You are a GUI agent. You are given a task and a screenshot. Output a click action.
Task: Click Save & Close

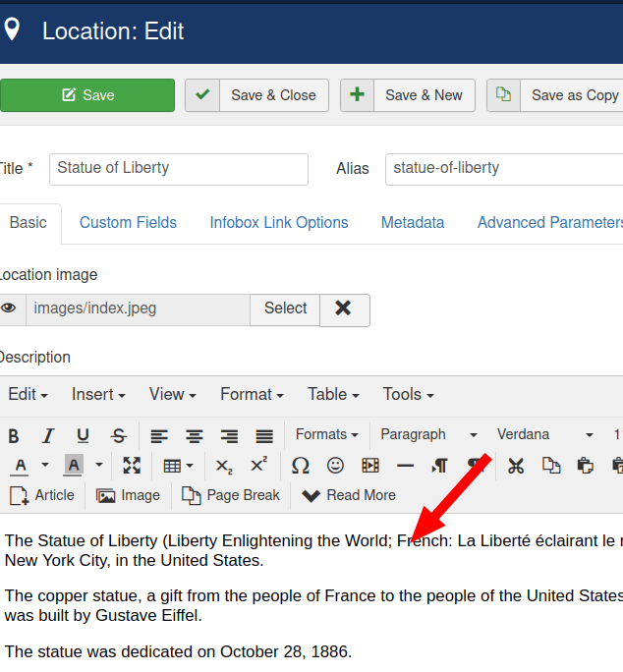[x=256, y=95]
